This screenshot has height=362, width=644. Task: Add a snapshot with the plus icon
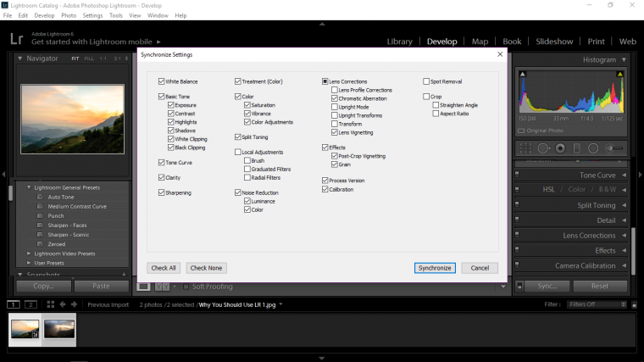point(124,275)
